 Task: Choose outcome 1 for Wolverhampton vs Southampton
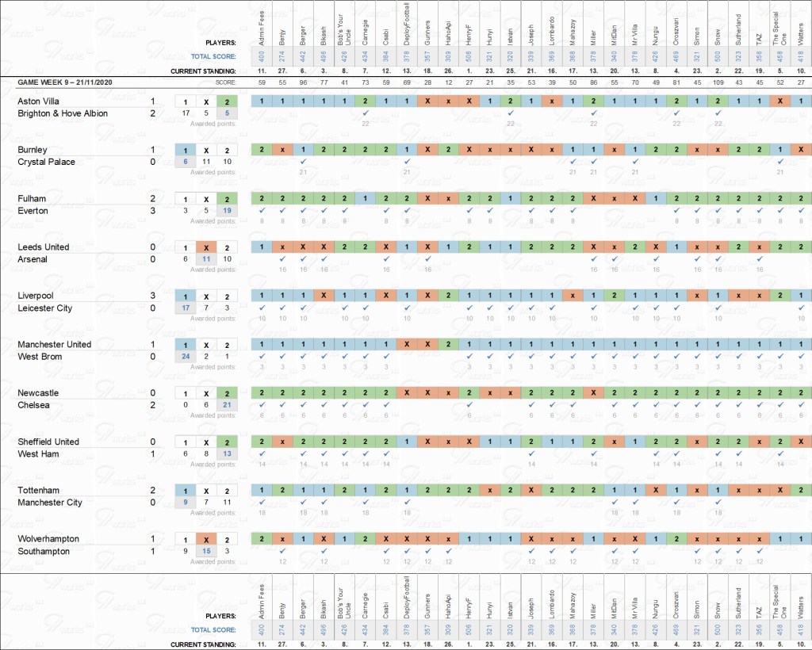pyautogui.click(x=185, y=540)
